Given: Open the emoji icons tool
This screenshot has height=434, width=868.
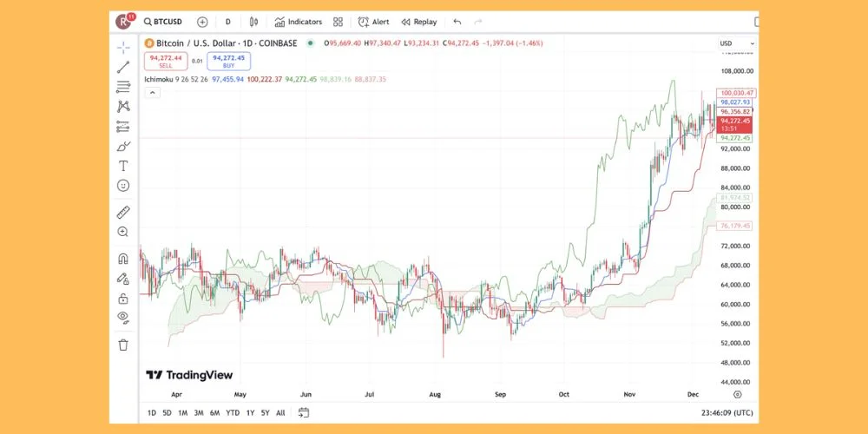Looking at the screenshot, I should [x=123, y=186].
